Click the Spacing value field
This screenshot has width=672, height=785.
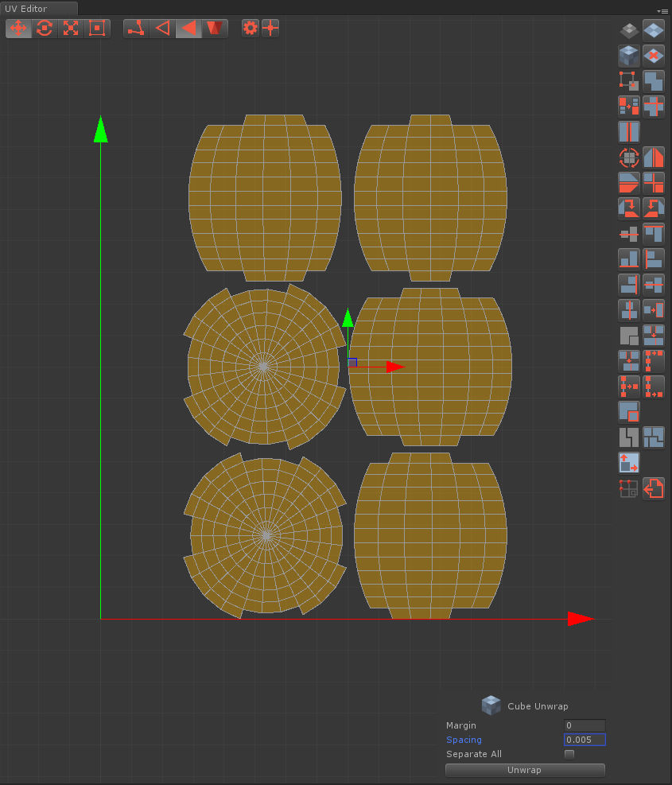coord(585,740)
